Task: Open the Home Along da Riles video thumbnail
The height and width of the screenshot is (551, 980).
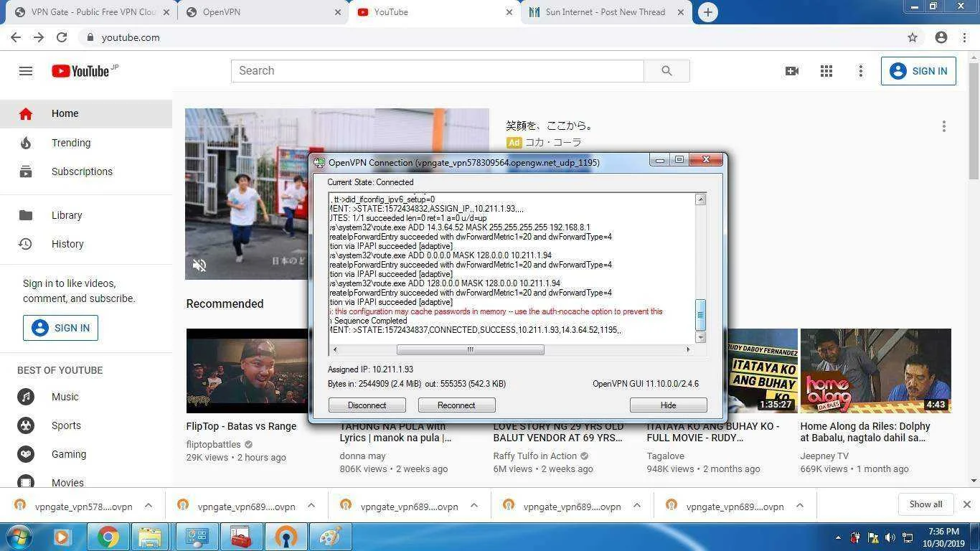Action: coord(876,371)
